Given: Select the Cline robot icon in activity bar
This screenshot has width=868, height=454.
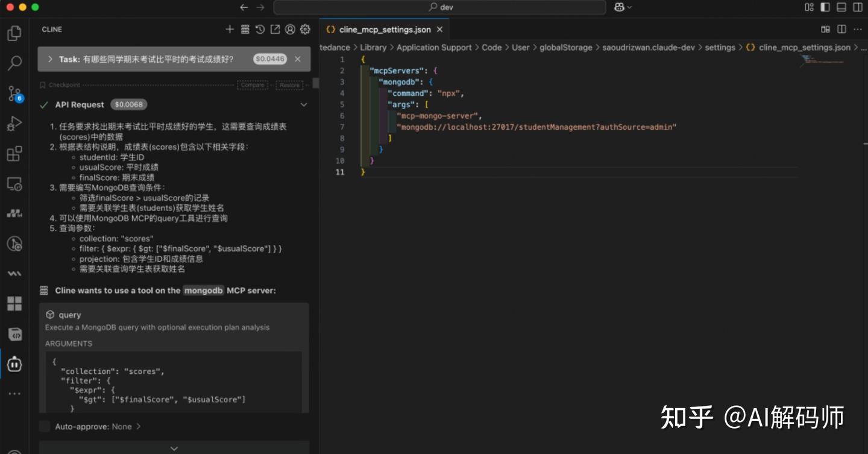Looking at the screenshot, I should pyautogui.click(x=13, y=364).
